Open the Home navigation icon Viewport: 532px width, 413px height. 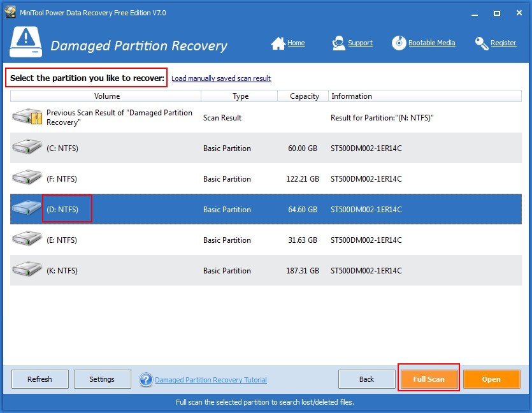[x=278, y=43]
